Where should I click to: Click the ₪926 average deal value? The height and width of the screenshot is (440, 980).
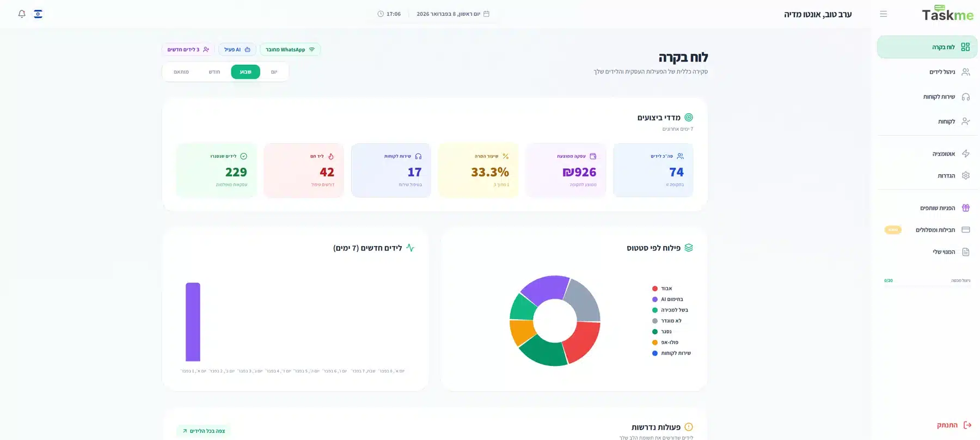579,172
